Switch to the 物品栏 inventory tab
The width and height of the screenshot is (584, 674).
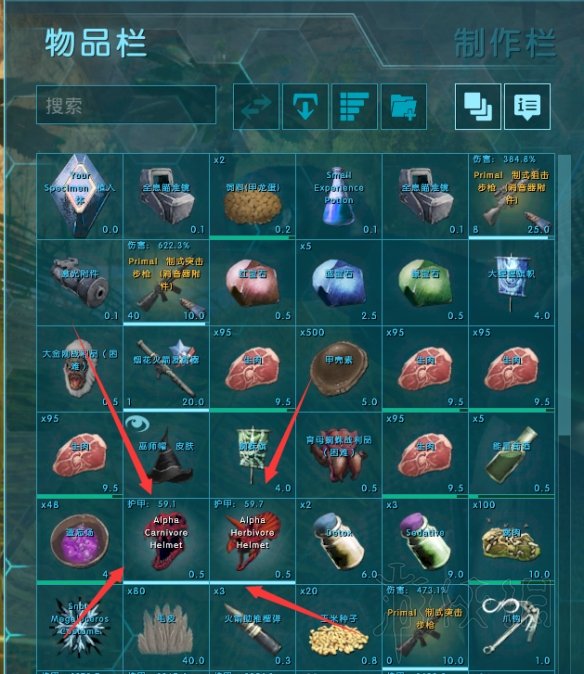click(96, 43)
